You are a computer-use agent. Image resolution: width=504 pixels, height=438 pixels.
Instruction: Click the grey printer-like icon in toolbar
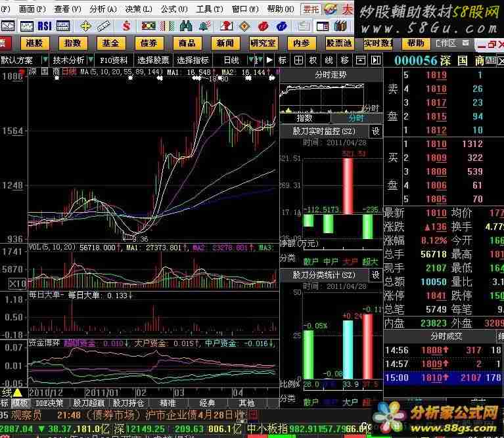coord(303,26)
